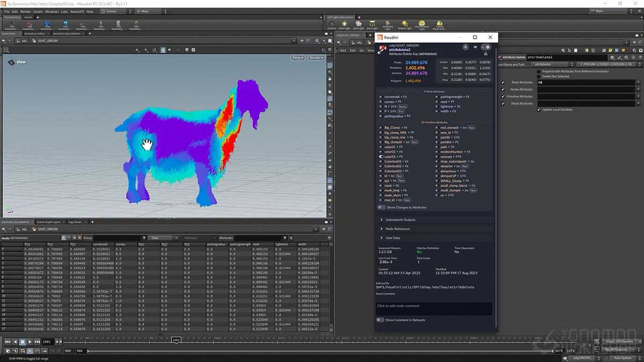This screenshot has width=644, height=362.
Task: Create an Environment Light
Action: click(421, 23)
